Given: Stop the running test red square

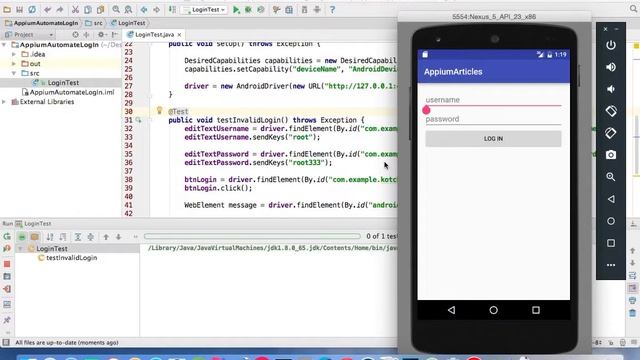Looking at the screenshot, I should [x=7, y=264].
